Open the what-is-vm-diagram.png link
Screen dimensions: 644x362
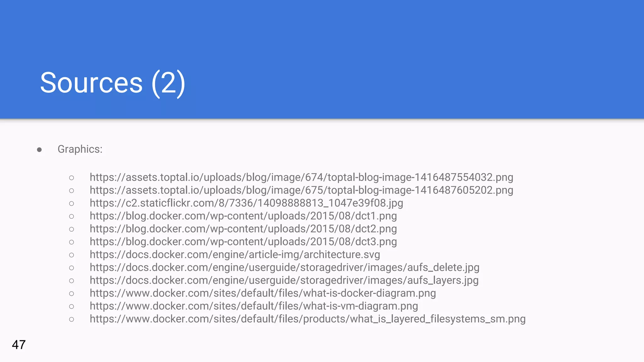tap(254, 306)
